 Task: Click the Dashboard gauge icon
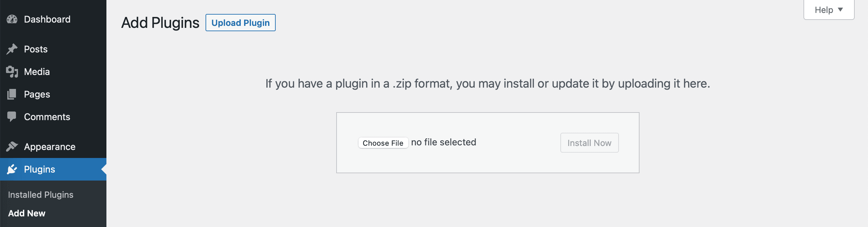click(x=12, y=19)
